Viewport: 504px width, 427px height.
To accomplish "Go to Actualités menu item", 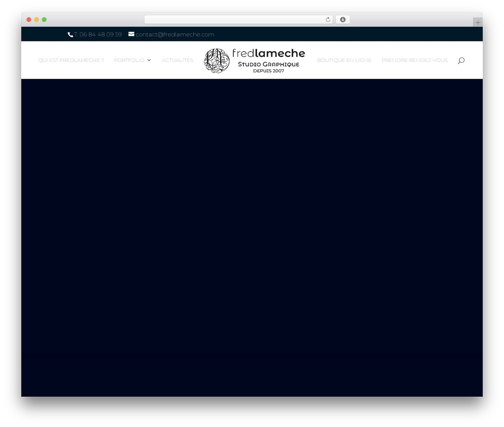I will tap(178, 60).
